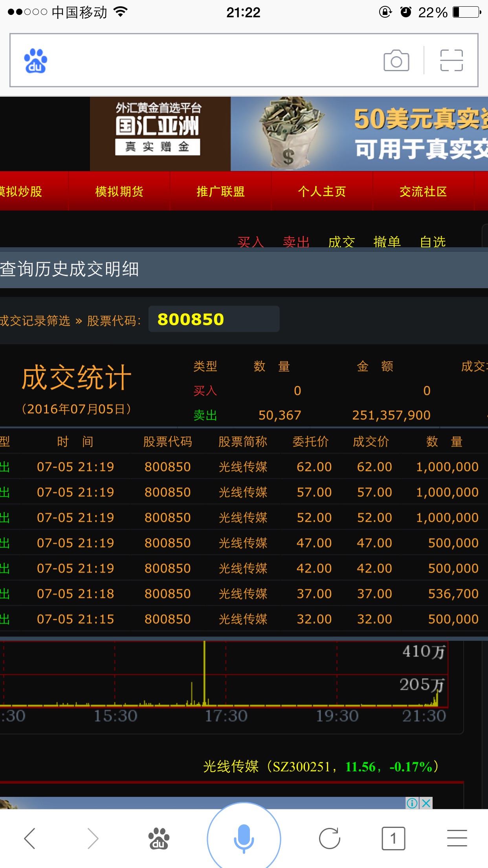Go back with left arrow button
The height and width of the screenshot is (868, 488).
[30, 838]
